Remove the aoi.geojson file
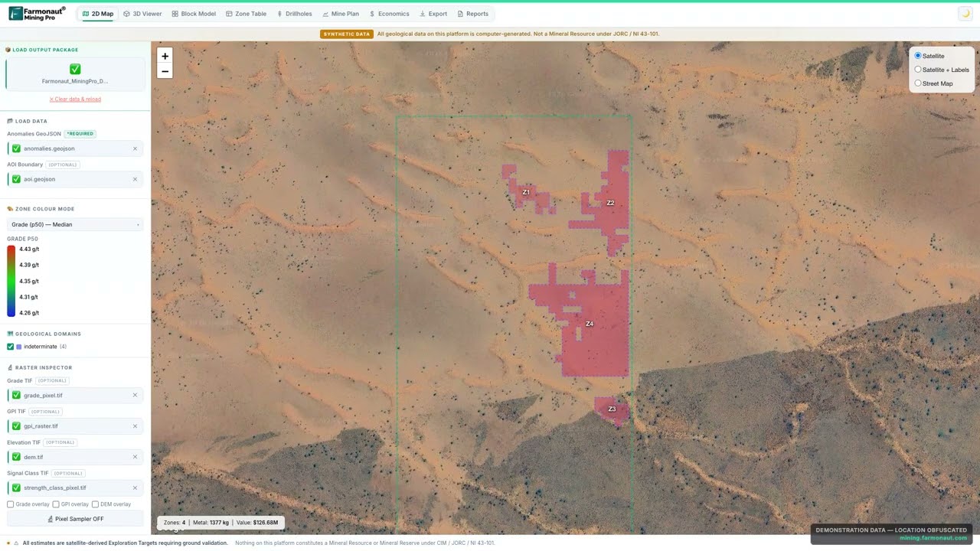Image resolution: width=980 pixels, height=551 pixels. pyautogui.click(x=135, y=179)
